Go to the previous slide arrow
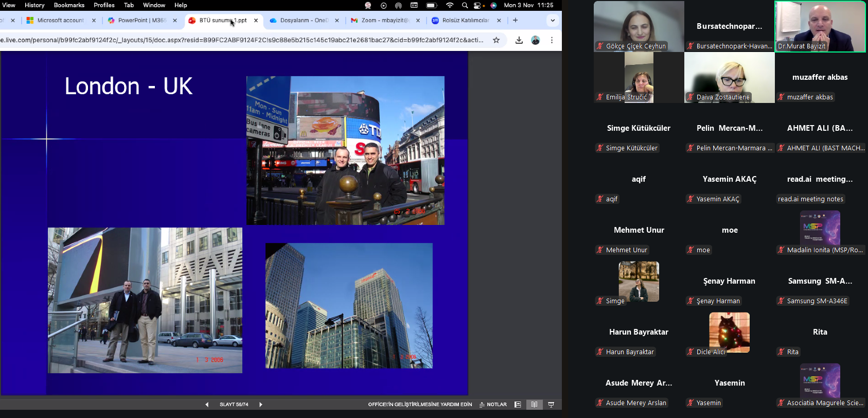The image size is (868, 418). click(207, 405)
